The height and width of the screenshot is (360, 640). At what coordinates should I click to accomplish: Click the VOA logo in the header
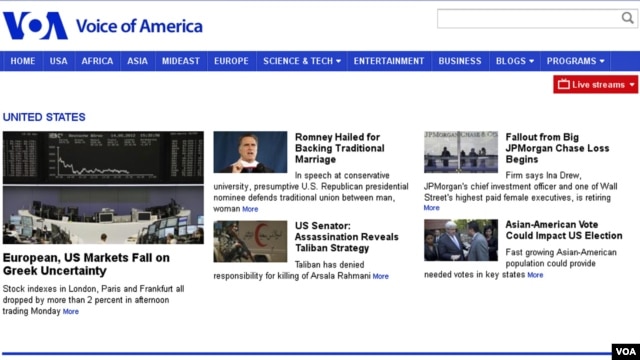pos(36,26)
